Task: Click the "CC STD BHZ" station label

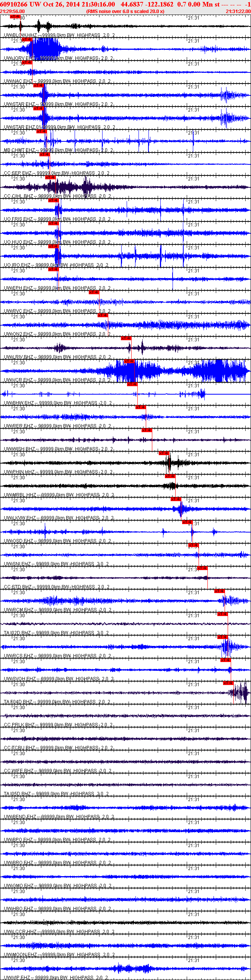Action: pyautogui.click(x=18, y=587)
